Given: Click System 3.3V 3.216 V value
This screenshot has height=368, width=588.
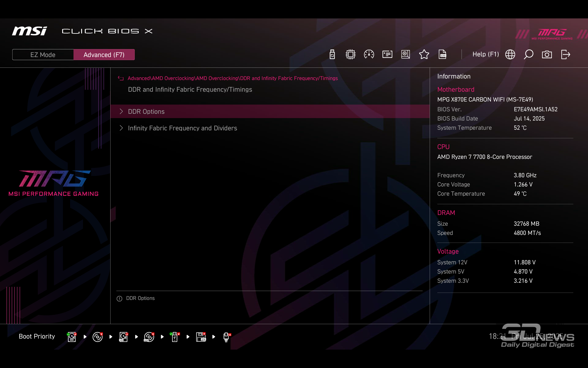Looking at the screenshot, I should point(523,281).
